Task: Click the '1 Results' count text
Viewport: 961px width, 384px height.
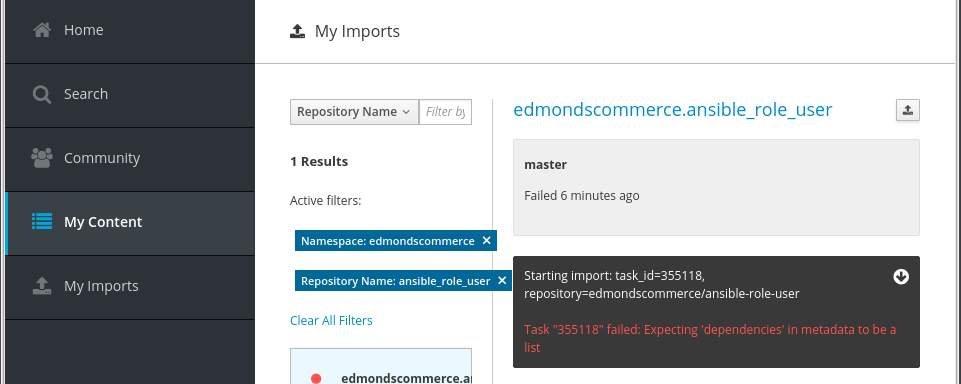Action: (x=319, y=162)
